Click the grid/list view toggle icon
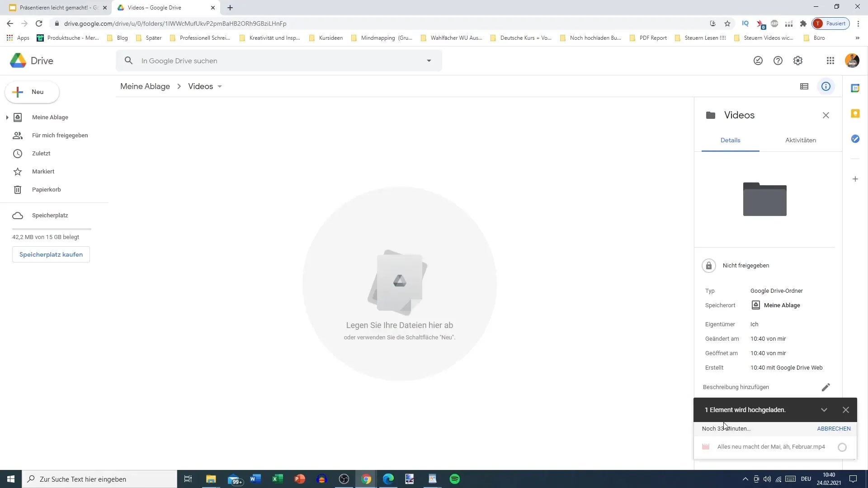 804,86
